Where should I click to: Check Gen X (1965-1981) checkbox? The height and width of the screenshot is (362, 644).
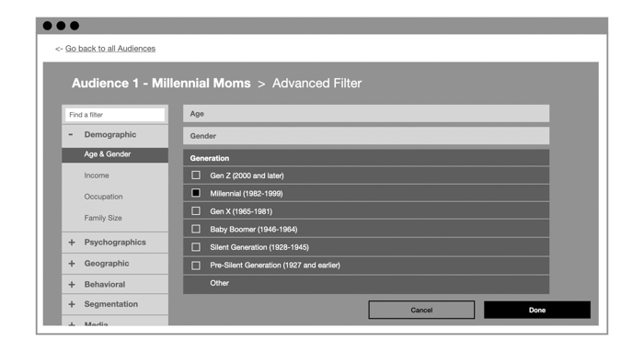196,211
